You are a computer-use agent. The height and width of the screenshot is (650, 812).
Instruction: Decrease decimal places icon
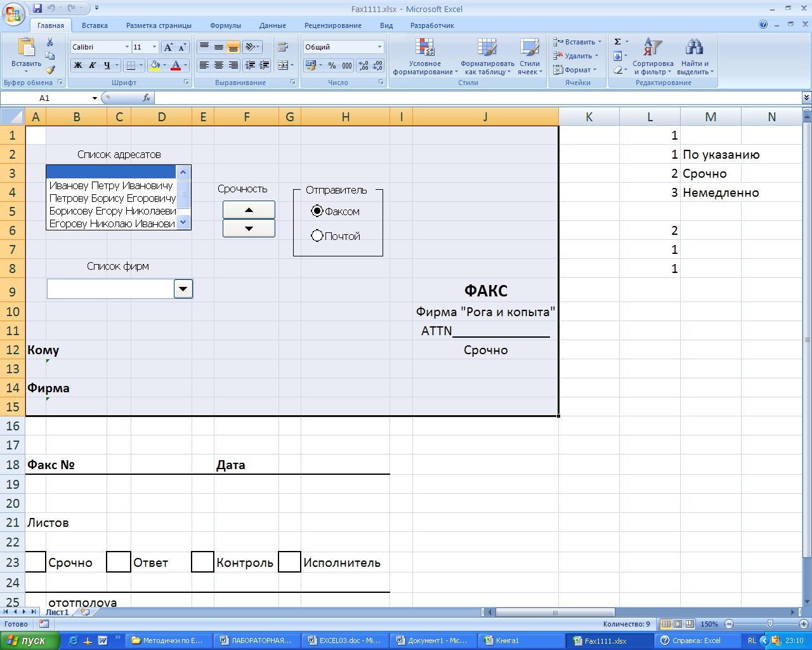pyautogui.click(x=377, y=65)
